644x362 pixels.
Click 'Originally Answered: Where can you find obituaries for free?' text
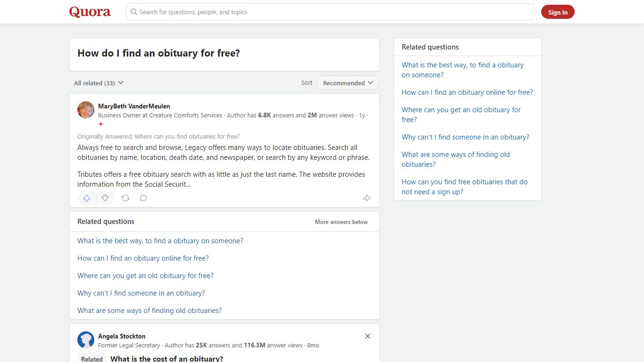point(158,137)
